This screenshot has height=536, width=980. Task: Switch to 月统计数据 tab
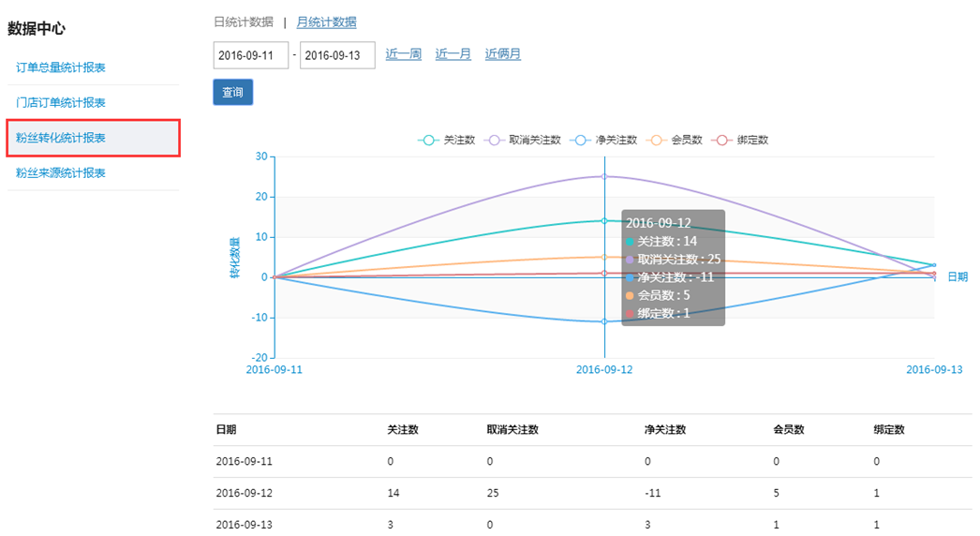[x=326, y=22]
